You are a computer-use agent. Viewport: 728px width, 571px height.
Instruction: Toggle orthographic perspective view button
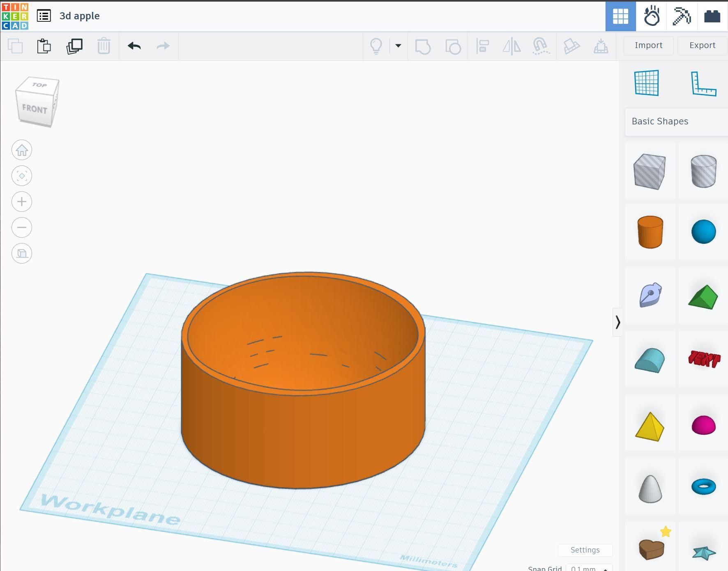pos(22,253)
